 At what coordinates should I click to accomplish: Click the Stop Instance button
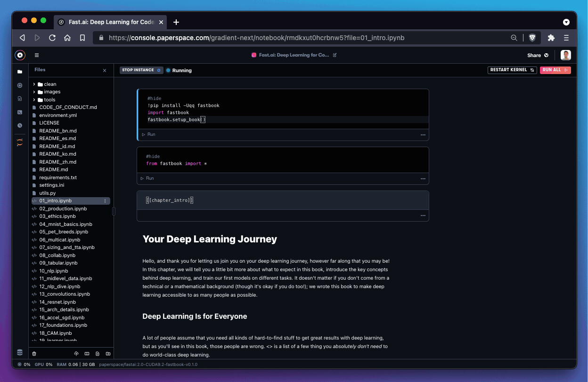click(x=141, y=70)
